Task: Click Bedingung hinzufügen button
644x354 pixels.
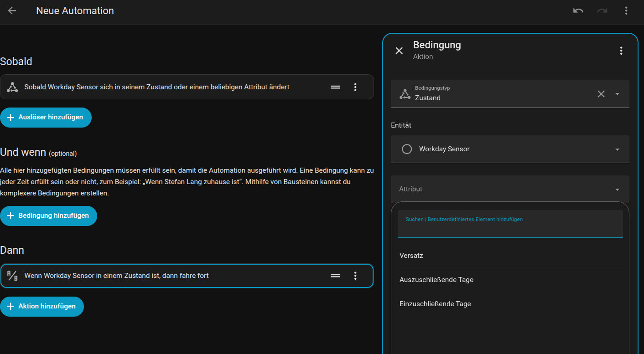Action: coord(48,215)
